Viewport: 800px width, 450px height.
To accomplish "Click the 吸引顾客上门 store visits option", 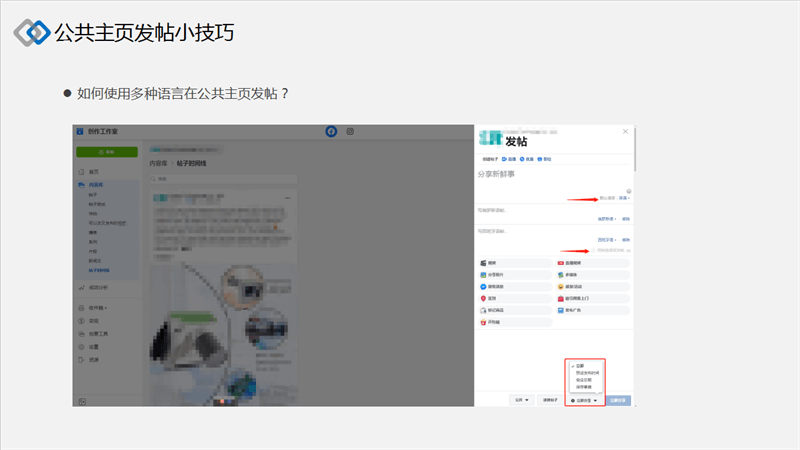I will click(593, 298).
